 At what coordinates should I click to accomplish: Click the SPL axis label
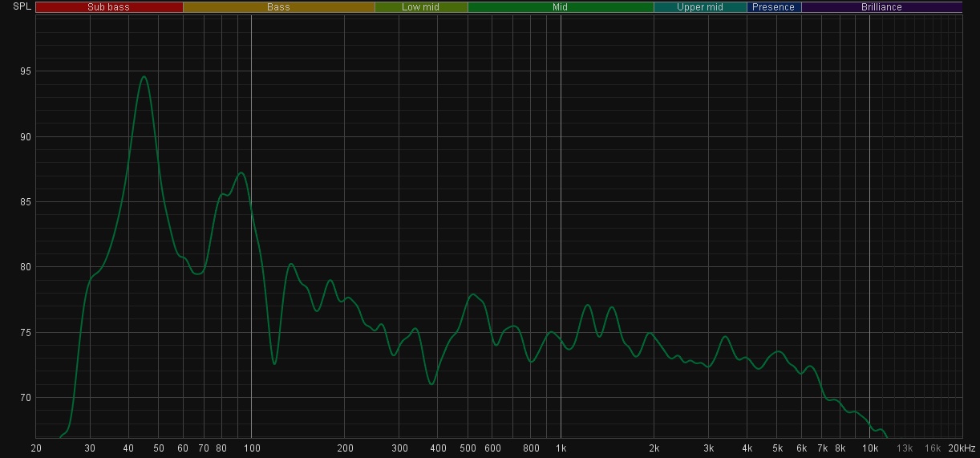coord(22,6)
